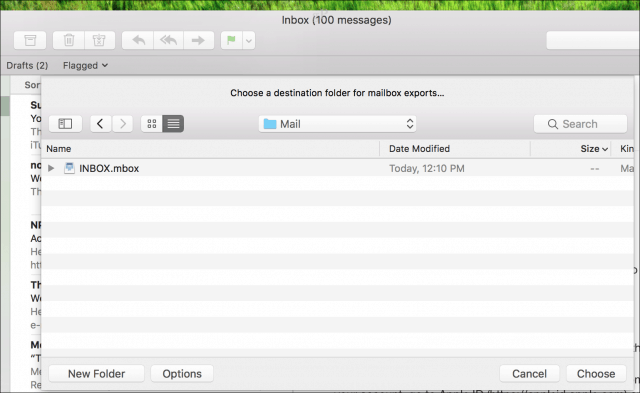Click the Mail toolbar search field
640x393 pixels.
[x=593, y=40]
